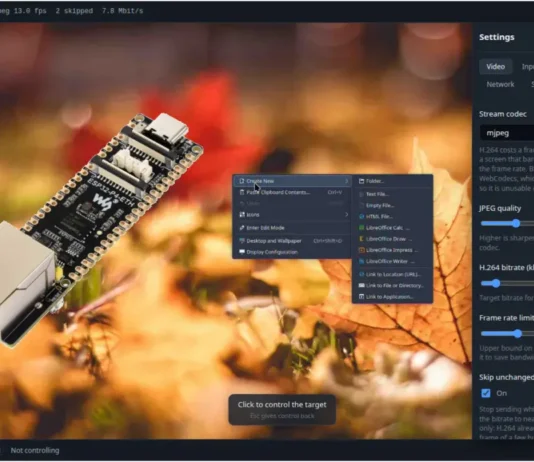Select the Text File icon entry
The height and width of the screenshot is (462, 534).
(x=361, y=194)
